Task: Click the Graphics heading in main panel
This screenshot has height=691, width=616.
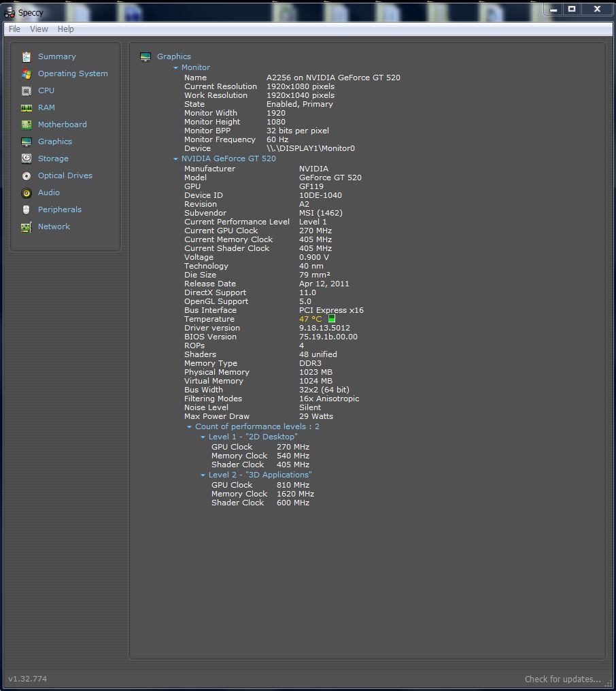Action: pyautogui.click(x=174, y=56)
